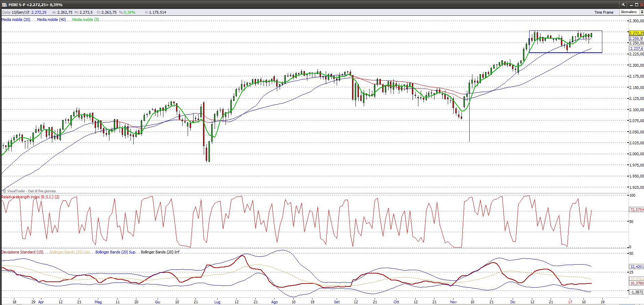The width and height of the screenshot is (644, 305).
Task: Click the Media mobile (40) indicator label
Action: [x=51, y=19]
